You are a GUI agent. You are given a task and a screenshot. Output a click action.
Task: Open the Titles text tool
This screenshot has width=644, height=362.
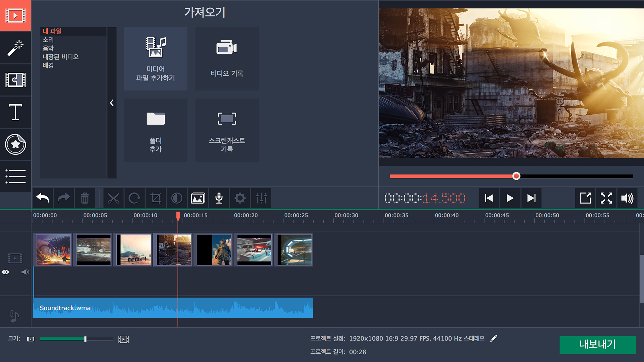coord(15,112)
